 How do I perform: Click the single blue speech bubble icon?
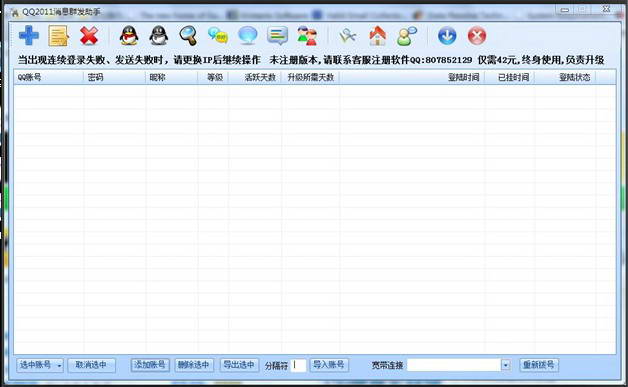pyautogui.click(x=248, y=35)
